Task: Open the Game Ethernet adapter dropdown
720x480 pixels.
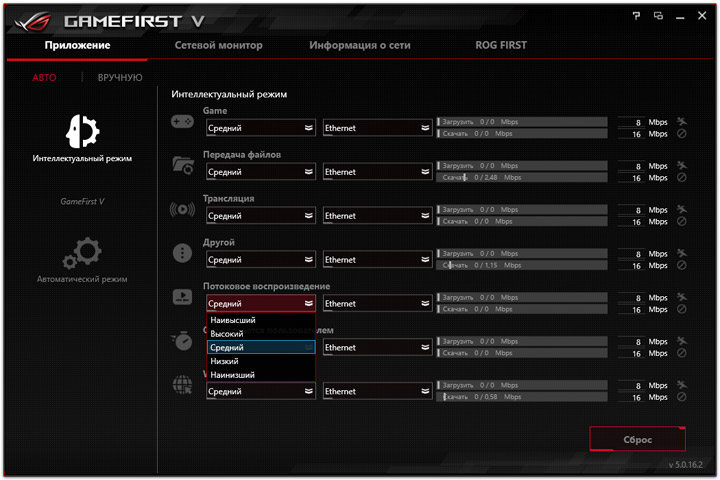Action: [x=377, y=128]
